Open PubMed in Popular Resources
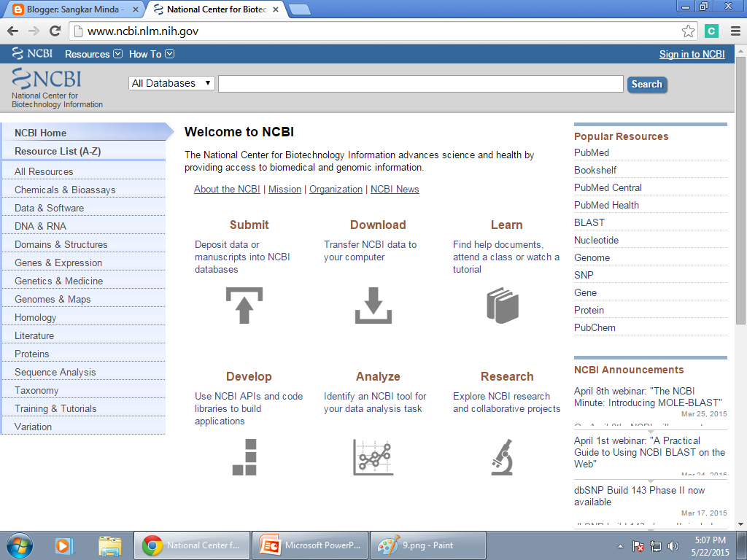The width and height of the screenshot is (747, 560). (x=591, y=153)
